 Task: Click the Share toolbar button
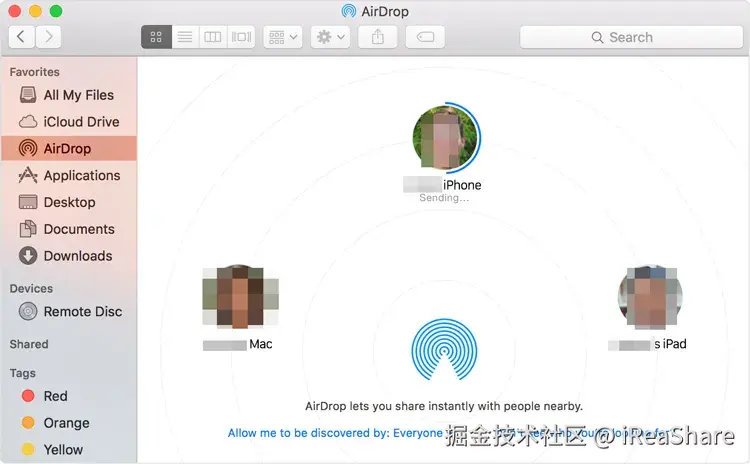378,37
